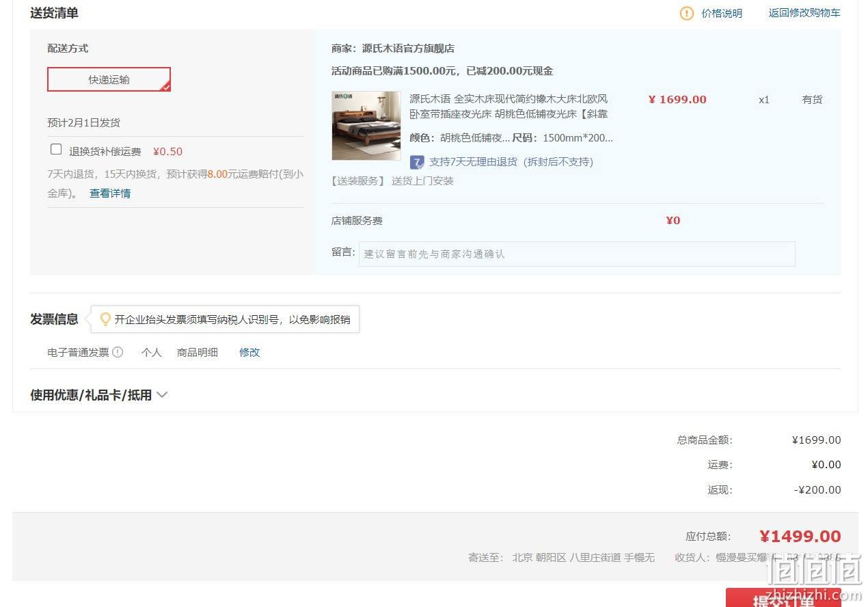Click the 返现 -¥200.00 amount

pos(817,489)
